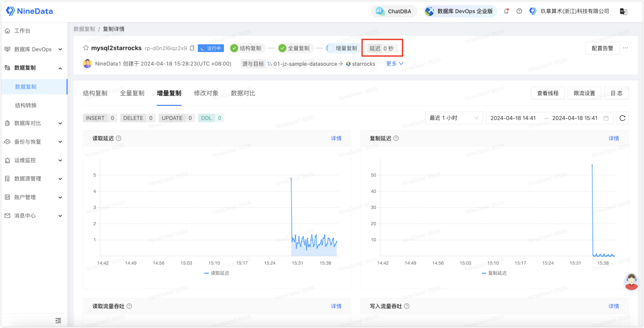Image resolution: width=644 pixels, height=328 pixels.
Task: Expand 更多 details dropdown
Action: [395, 64]
